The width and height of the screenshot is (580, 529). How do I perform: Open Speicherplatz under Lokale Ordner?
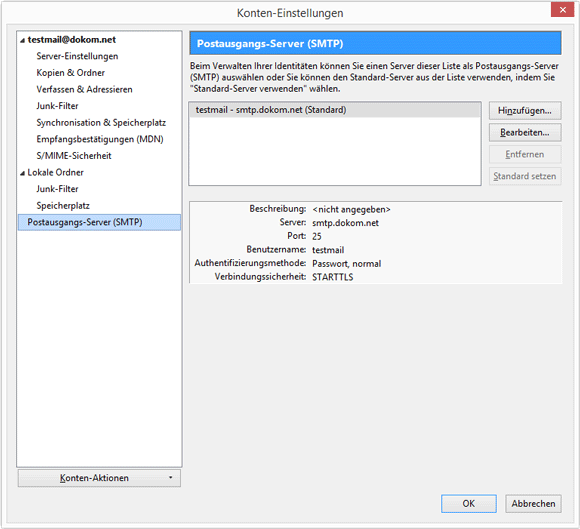pos(63,206)
